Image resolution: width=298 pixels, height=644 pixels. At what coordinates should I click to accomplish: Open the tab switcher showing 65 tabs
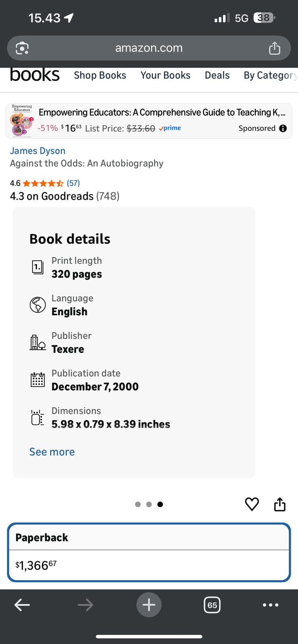212,605
